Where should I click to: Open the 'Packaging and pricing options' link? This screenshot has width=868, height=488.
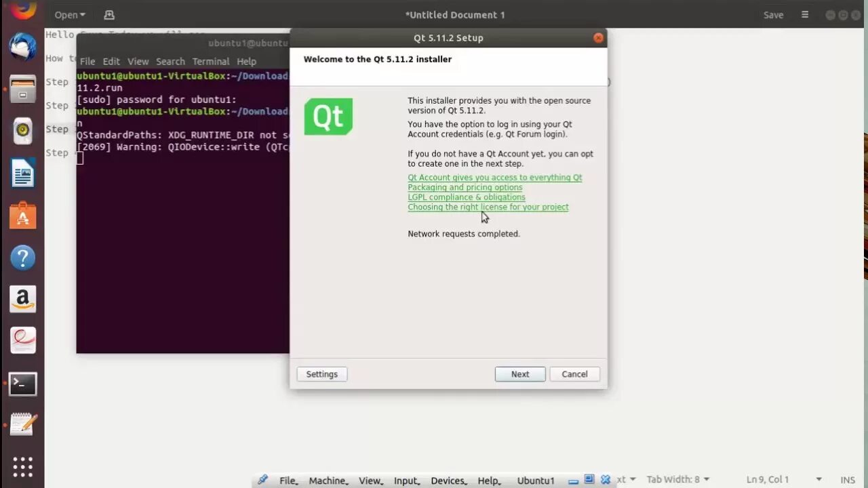465,188
